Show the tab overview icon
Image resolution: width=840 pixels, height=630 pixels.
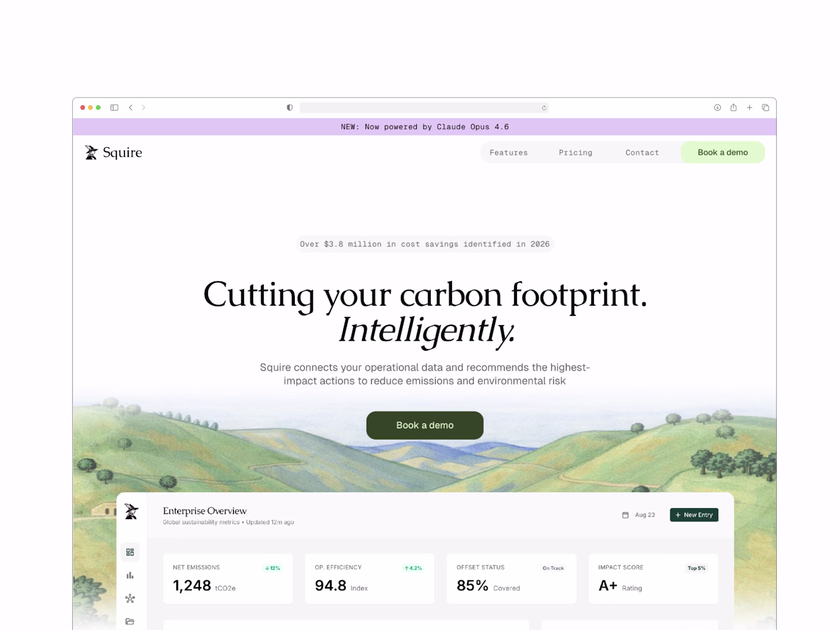pos(765,108)
